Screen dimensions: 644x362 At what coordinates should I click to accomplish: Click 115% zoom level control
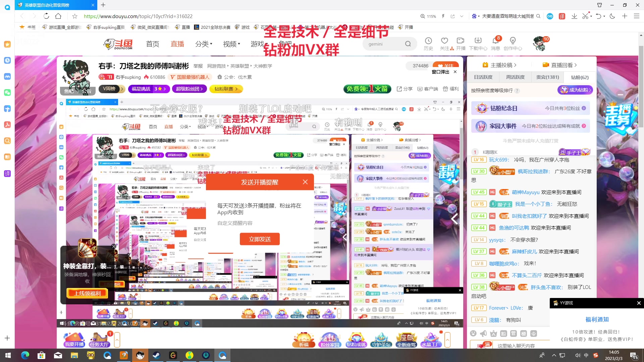[x=428, y=16]
